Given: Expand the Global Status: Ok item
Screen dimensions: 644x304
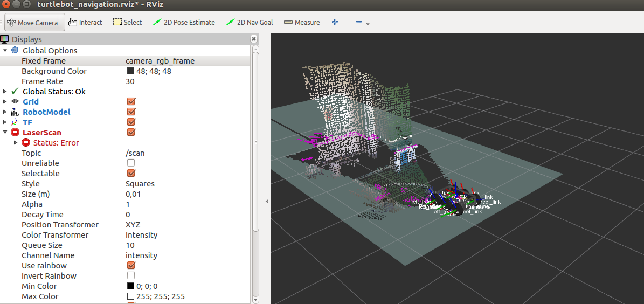Looking at the screenshot, I should (x=5, y=92).
